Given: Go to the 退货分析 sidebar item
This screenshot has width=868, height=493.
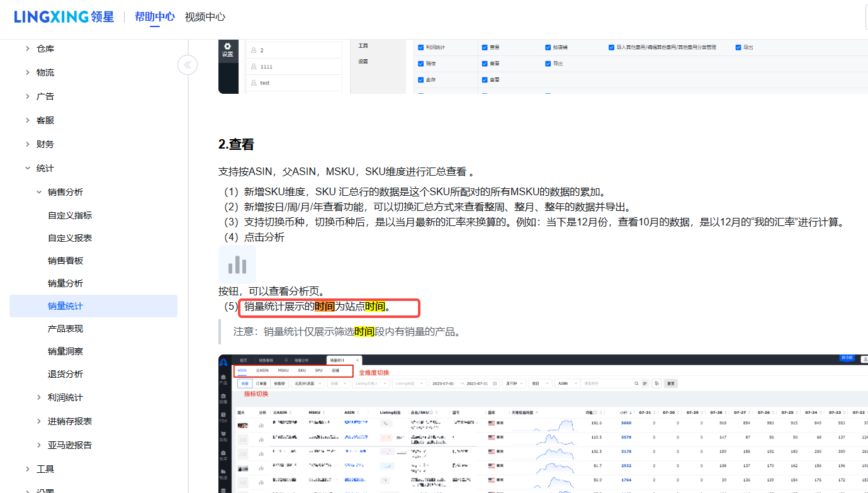Looking at the screenshot, I should [x=65, y=374].
